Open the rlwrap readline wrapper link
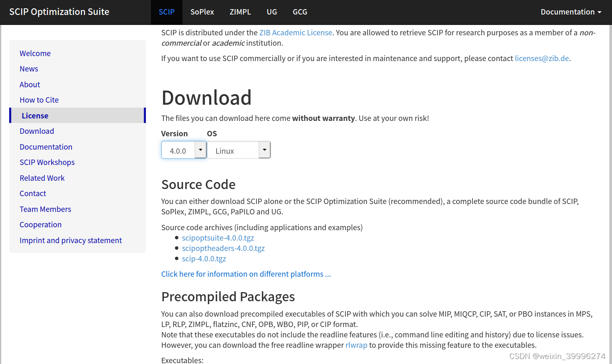This screenshot has width=612, height=364. [356, 345]
